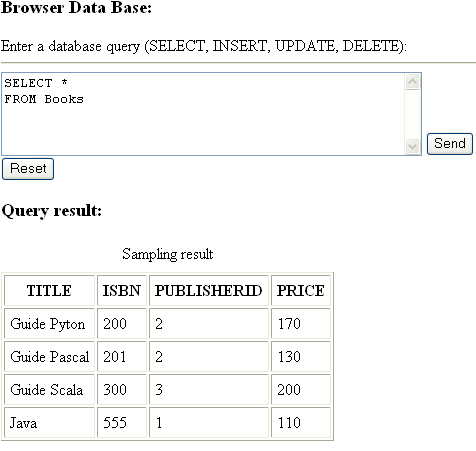Select the ISBN column header
The height and width of the screenshot is (451, 476).
point(122,290)
